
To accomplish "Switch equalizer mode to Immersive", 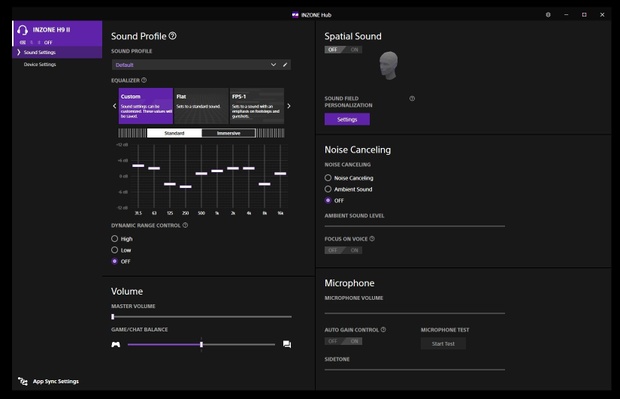I will tap(229, 133).
